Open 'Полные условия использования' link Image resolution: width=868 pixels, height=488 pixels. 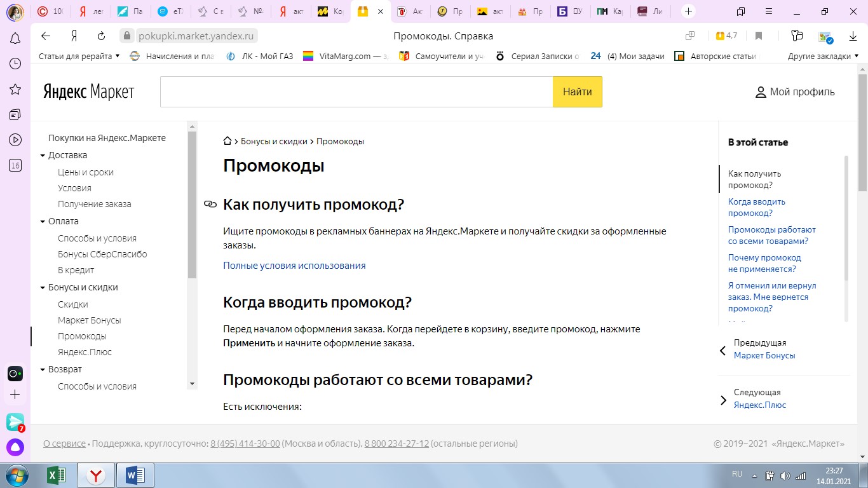point(294,266)
